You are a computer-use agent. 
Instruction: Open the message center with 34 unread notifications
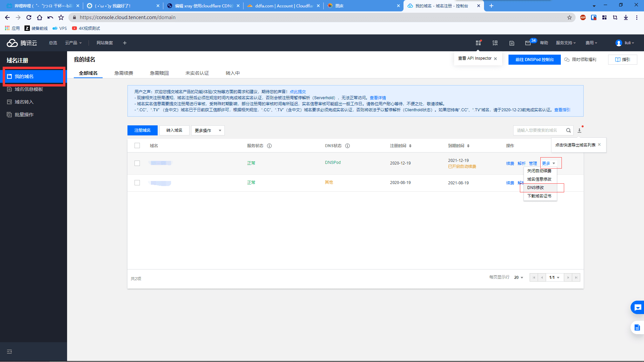click(528, 43)
